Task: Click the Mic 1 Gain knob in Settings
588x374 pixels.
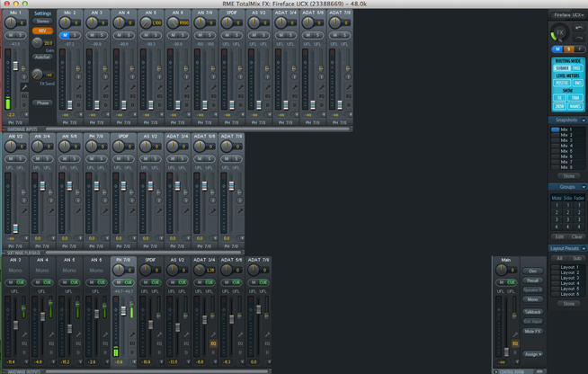Action: [37, 43]
